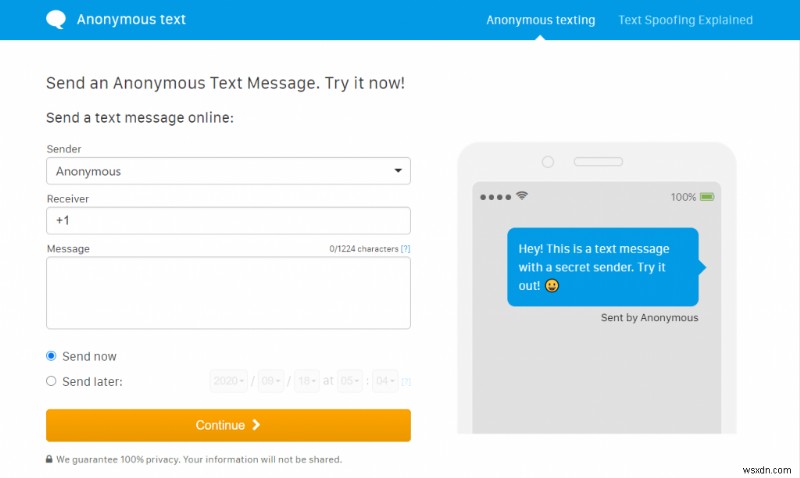
Task: Click inside the Message text area
Action: [x=228, y=293]
